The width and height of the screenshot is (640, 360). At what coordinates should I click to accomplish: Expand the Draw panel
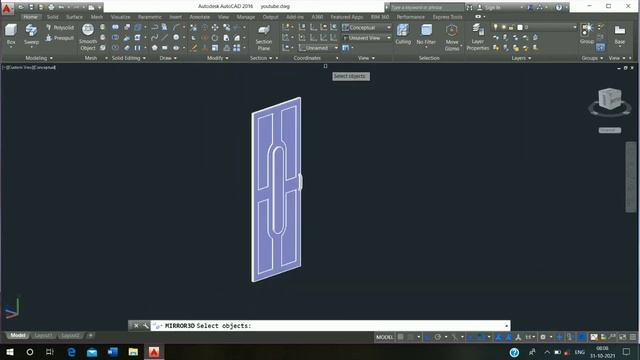[168, 58]
